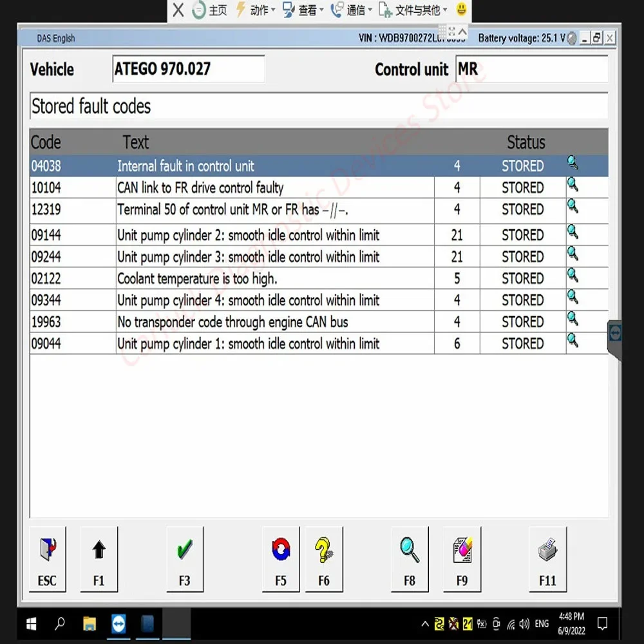
Task: Open details magnifier for code 09244
Action: [x=573, y=254]
